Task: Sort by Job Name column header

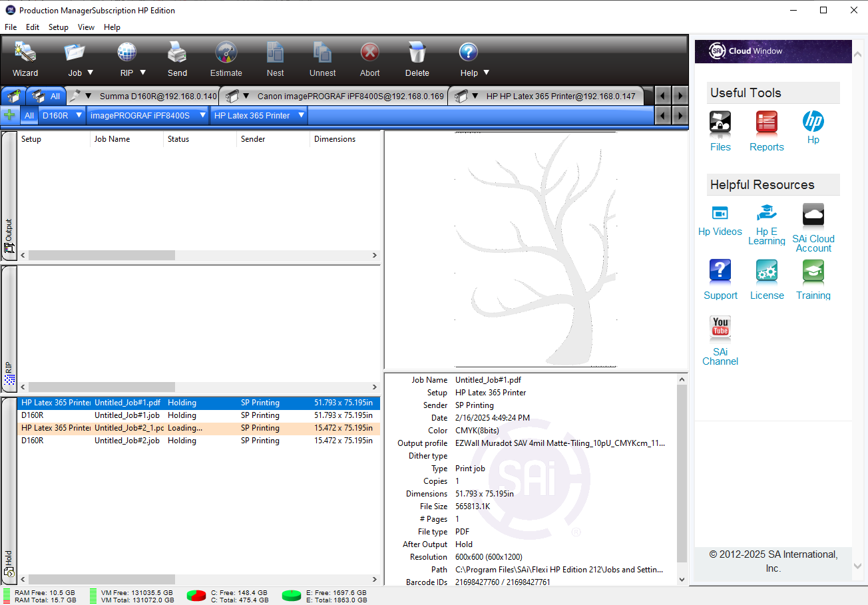Action: (x=127, y=139)
